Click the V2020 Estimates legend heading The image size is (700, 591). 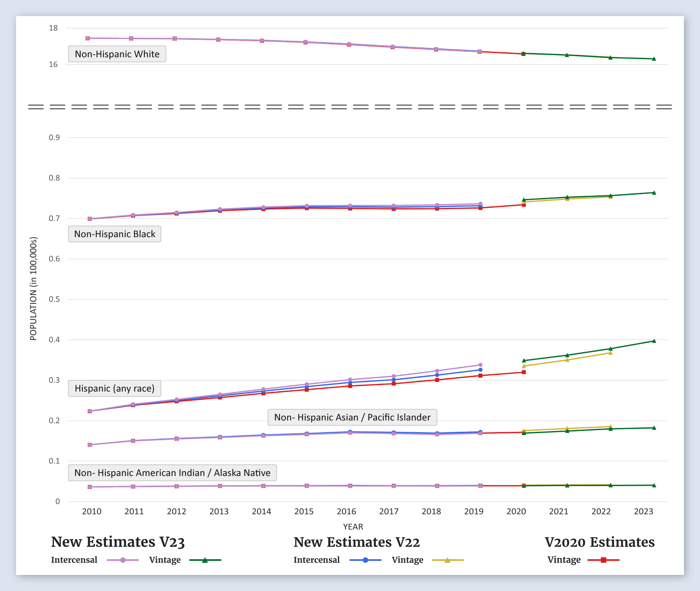[599, 542]
